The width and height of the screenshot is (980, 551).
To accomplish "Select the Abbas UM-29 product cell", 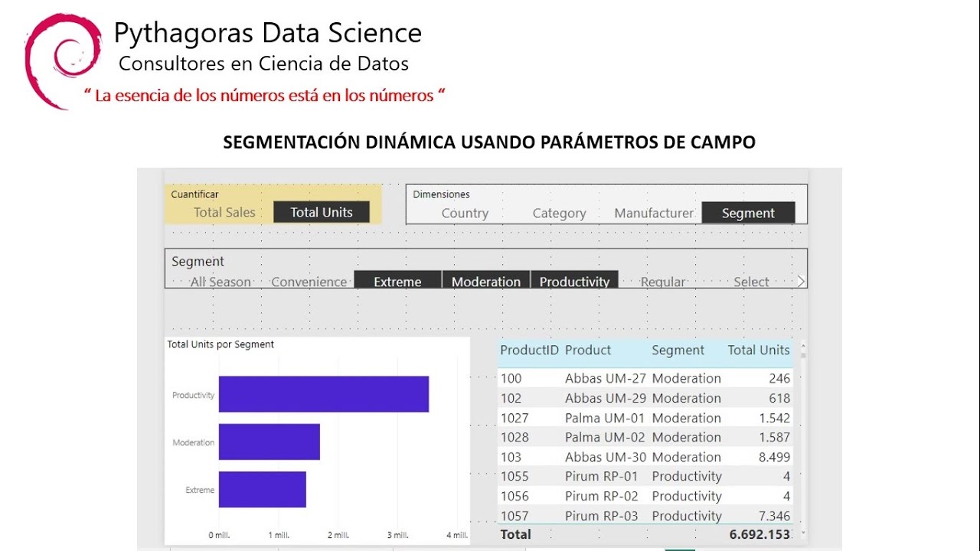I will pos(606,398).
